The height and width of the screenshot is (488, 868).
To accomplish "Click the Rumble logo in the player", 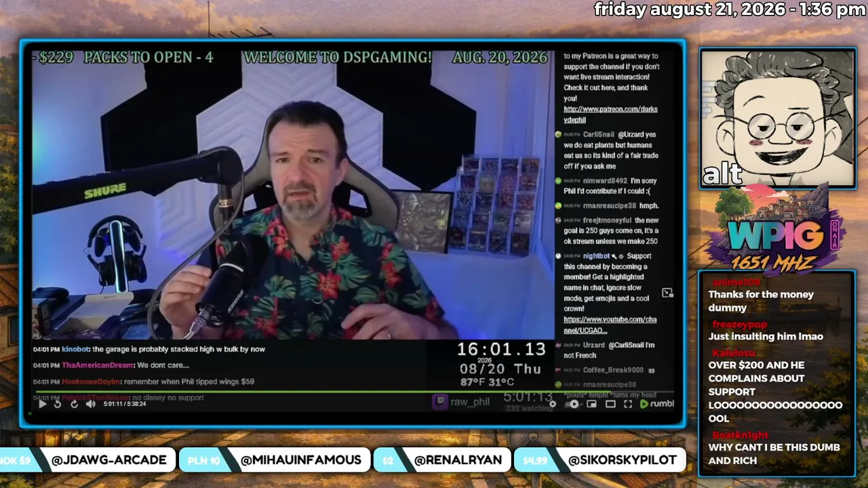I will [x=657, y=404].
